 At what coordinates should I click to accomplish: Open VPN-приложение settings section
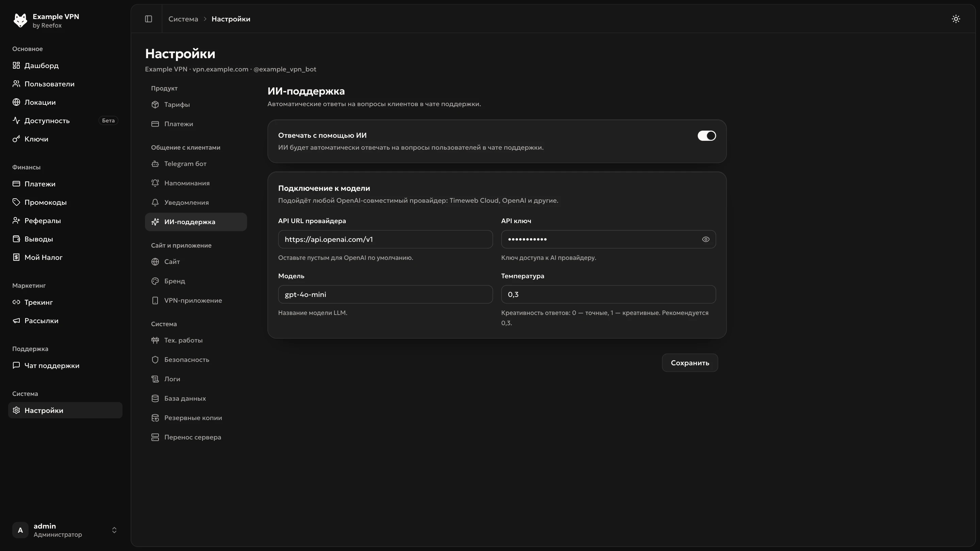[196, 300]
